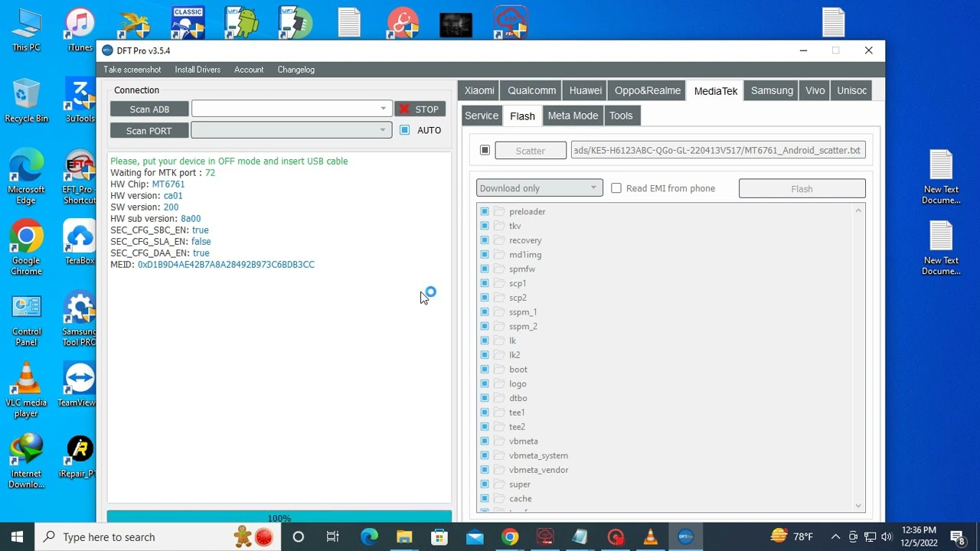Switch to the Xiaomi tab
Image resolution: width=980 pixels, height=551 pixels.
click(479, 90)
